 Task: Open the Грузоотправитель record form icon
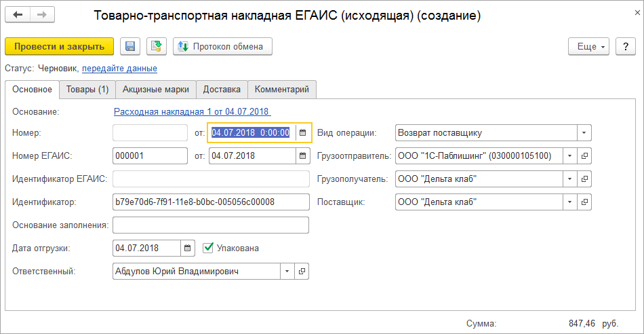pyautogui.click(x=585, y=155)
